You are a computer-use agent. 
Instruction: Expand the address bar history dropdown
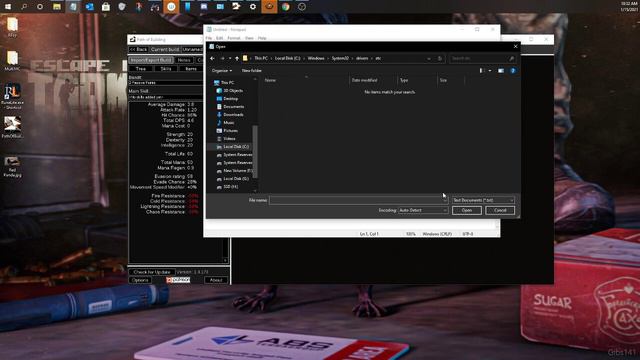[x=429, y=58]
